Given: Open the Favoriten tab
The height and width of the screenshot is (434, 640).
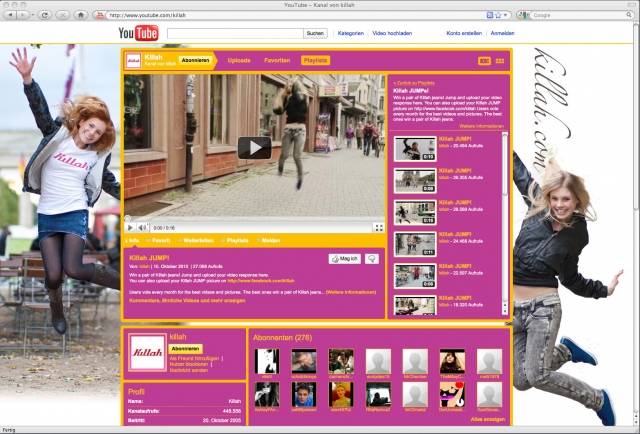Looking at the screenshot, I should click(x=277, y=60).
